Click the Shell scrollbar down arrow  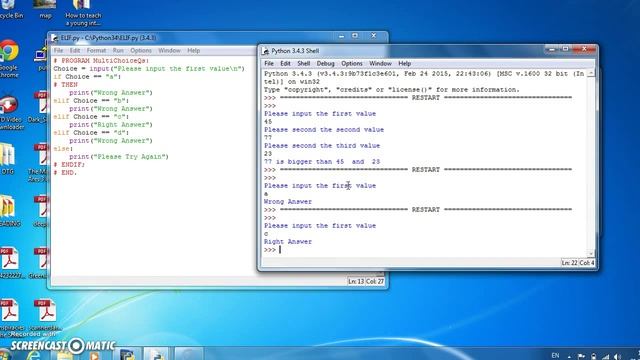coord(591,253)
